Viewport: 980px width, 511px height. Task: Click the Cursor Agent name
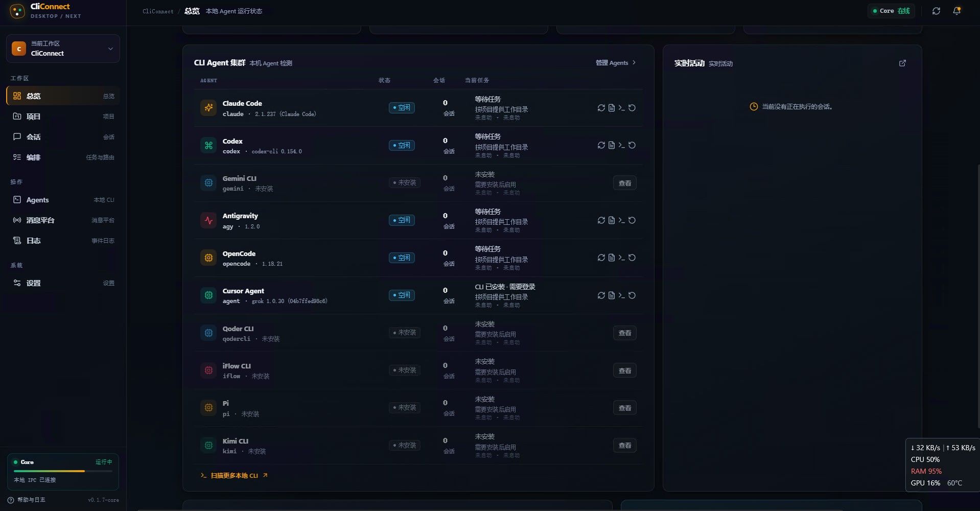243,291
